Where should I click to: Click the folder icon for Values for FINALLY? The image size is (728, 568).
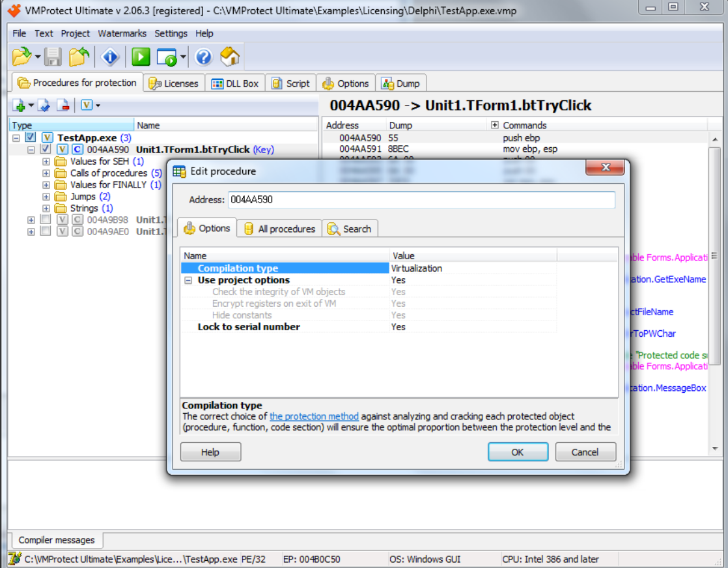tap(61, 185)
